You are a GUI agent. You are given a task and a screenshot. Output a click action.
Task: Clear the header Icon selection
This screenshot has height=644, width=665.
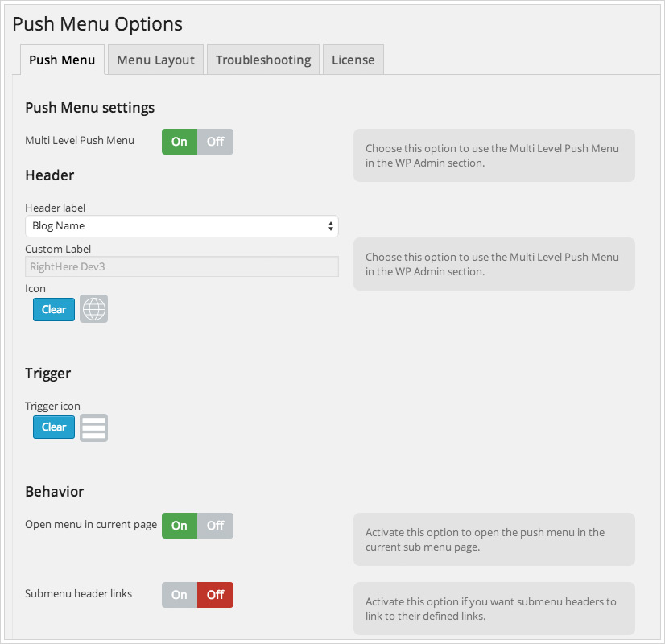(x=54, y=309)
